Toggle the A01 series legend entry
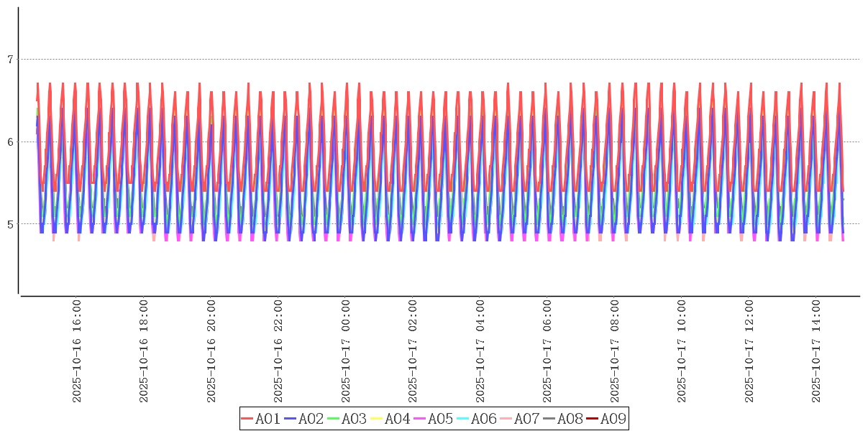Screen dimensions: 868x431 coord(261,419)
